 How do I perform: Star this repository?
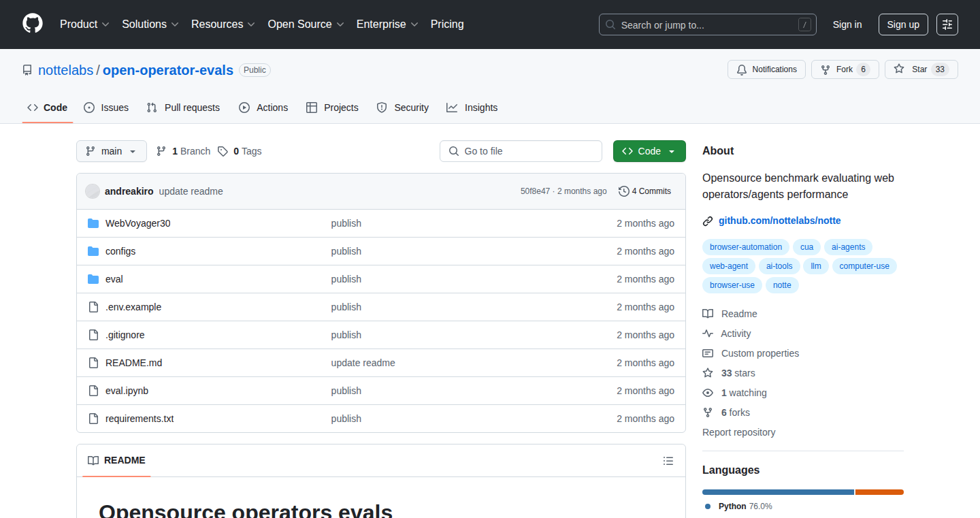tap(921, 69)
